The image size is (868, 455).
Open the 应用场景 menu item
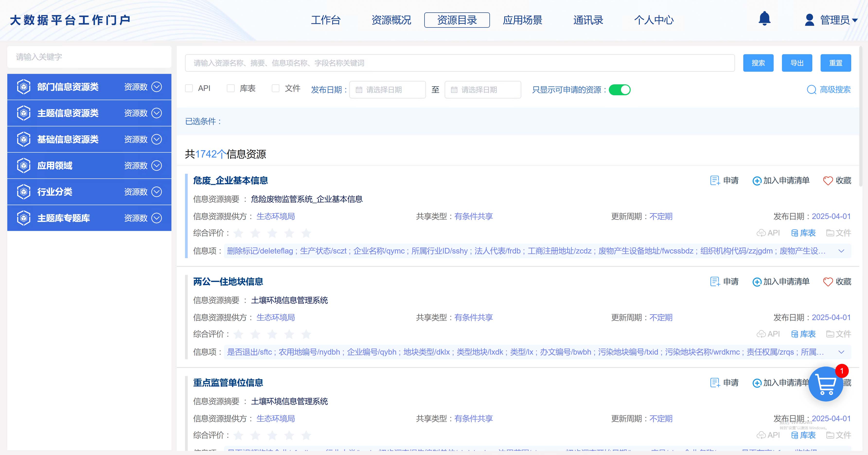[x=522, y=20]
